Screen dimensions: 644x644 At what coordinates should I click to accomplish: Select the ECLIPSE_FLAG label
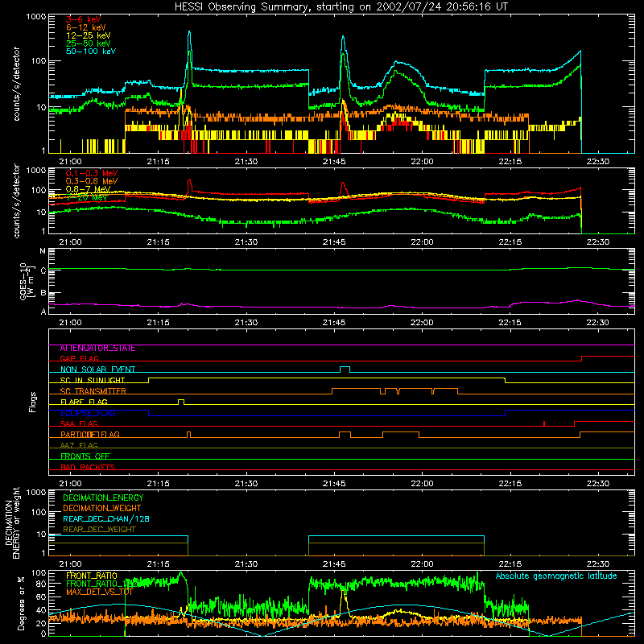click(88, 413)
